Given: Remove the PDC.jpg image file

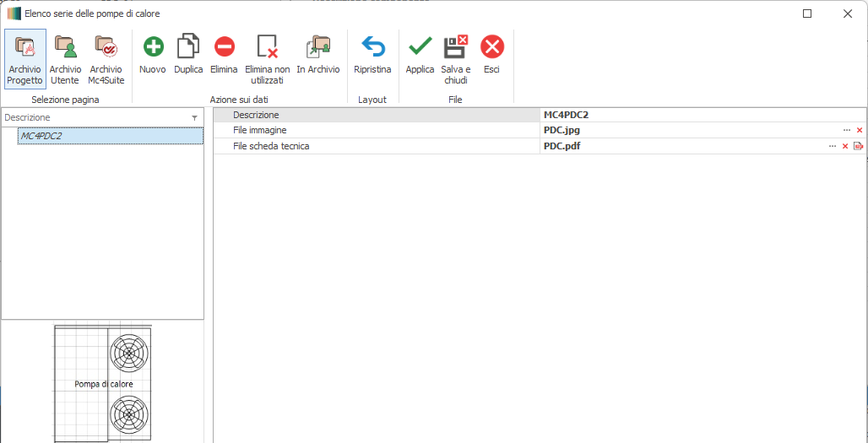Looking at the screenshot, I should pos(860,130).
